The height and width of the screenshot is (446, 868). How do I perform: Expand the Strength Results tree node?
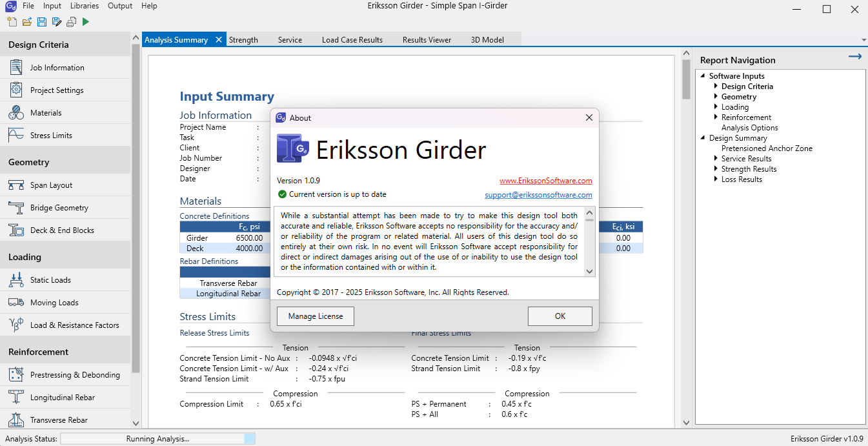[x=716, y=169]
